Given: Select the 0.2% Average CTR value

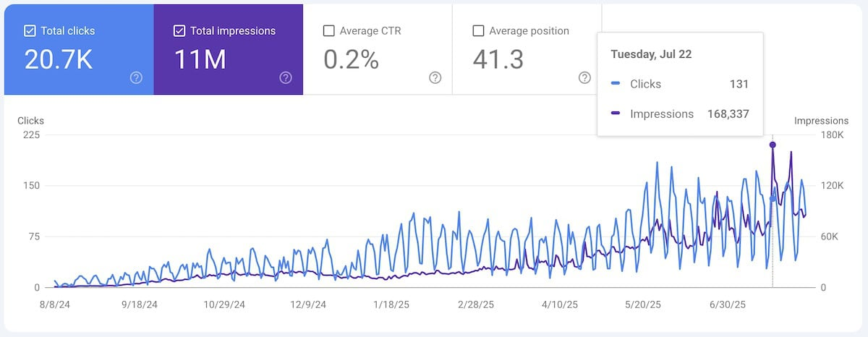Looking at the screenshot, I should point(351,60).
